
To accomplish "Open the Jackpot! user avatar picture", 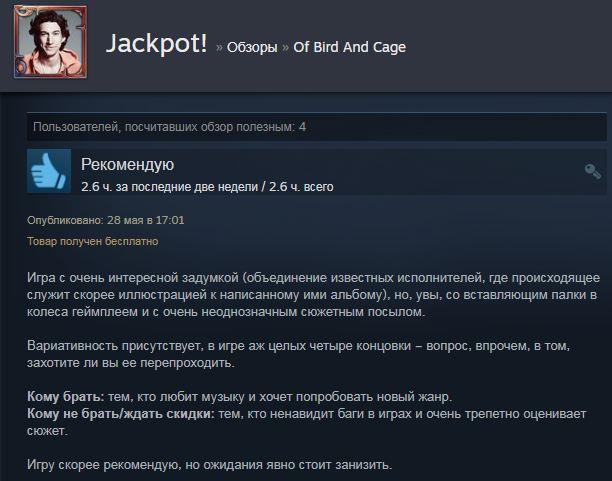I will point(50,42).
